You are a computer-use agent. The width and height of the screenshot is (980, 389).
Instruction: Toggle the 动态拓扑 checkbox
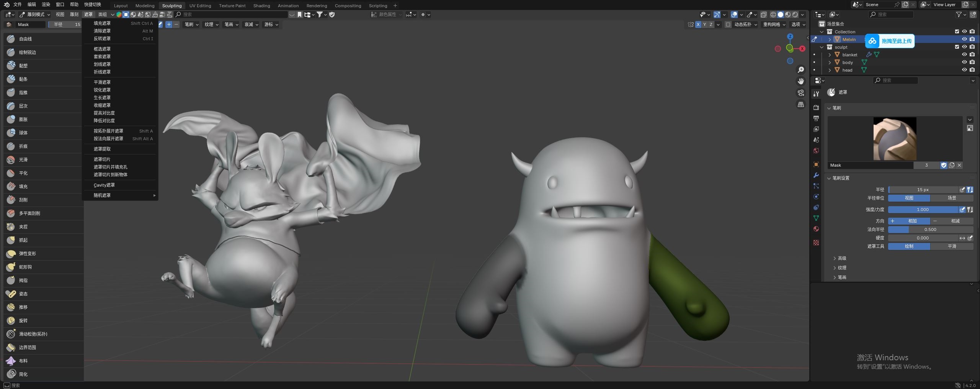click(728, 25)
